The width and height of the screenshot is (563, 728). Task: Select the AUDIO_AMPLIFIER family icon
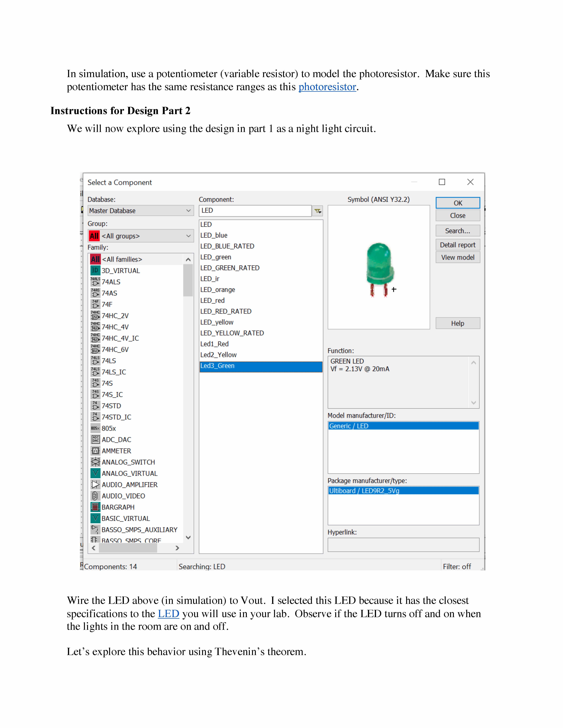(95, 484)
